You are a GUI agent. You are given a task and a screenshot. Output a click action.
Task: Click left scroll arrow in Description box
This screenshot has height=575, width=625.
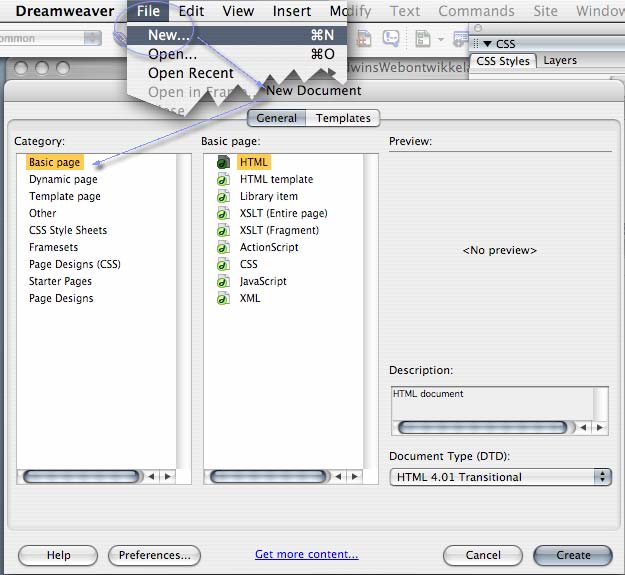pyautogui.click(x=584, y=428)
